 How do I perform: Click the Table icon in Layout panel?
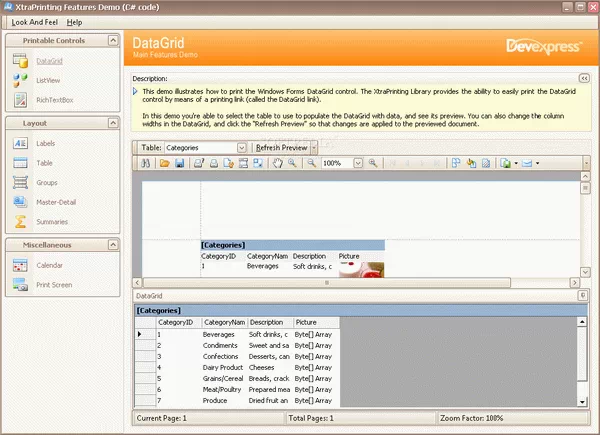tap(20, 163)
